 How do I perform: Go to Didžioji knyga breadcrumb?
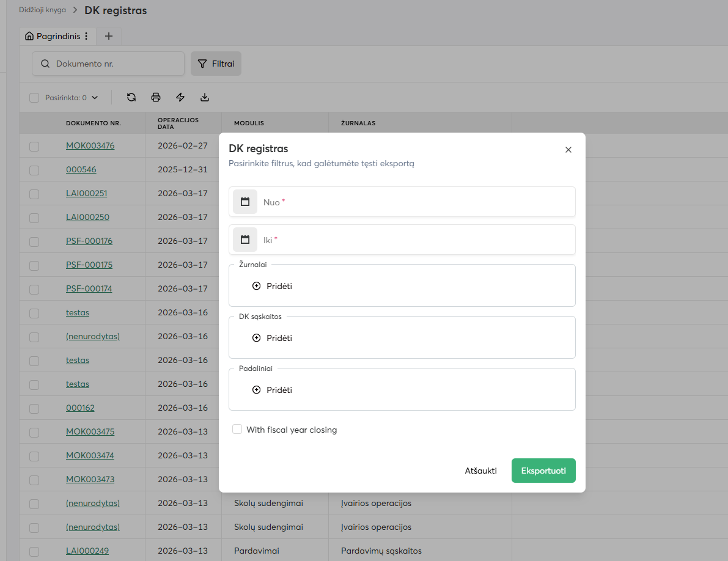pos(42,10)
